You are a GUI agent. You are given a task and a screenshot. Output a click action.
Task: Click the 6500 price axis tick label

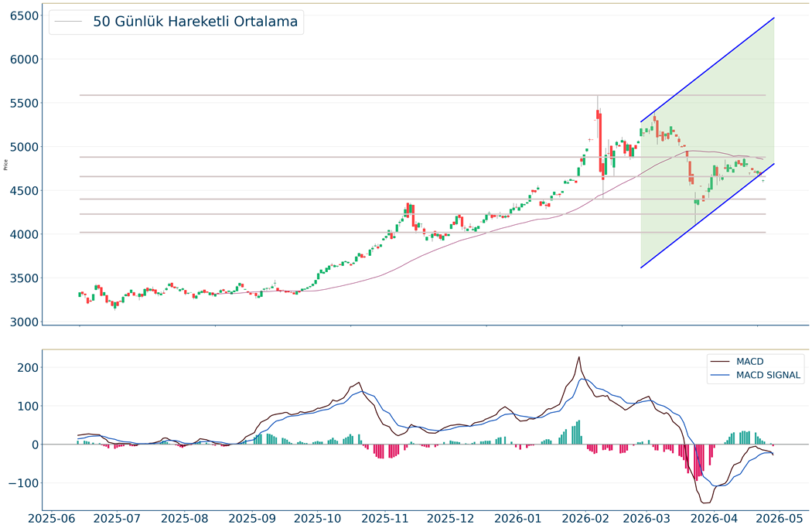(25, 15)
